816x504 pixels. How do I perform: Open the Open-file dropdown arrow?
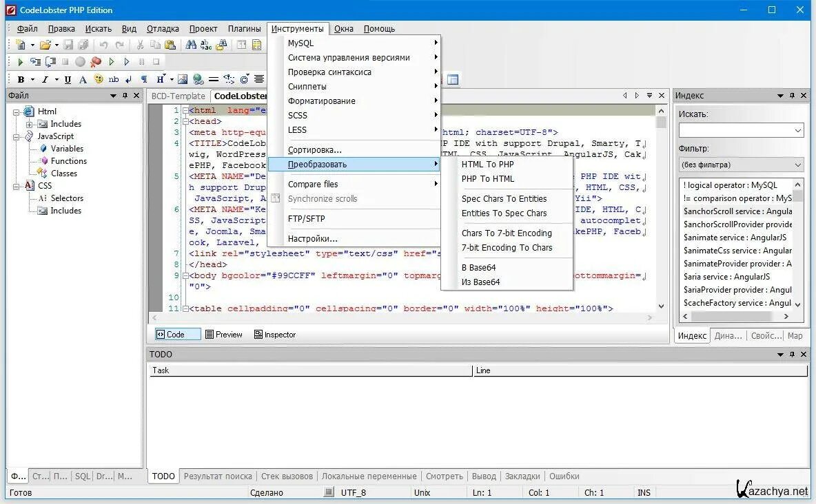[57, 45]
